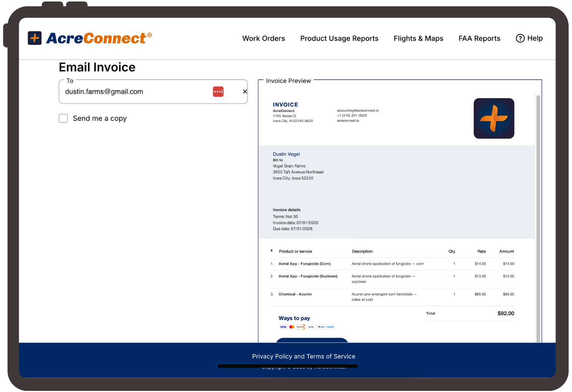The width and height of the screenshot is (572, 392).
Task: Click 'Due date: 07/31/2026' text
Action: tap(292, 229)
